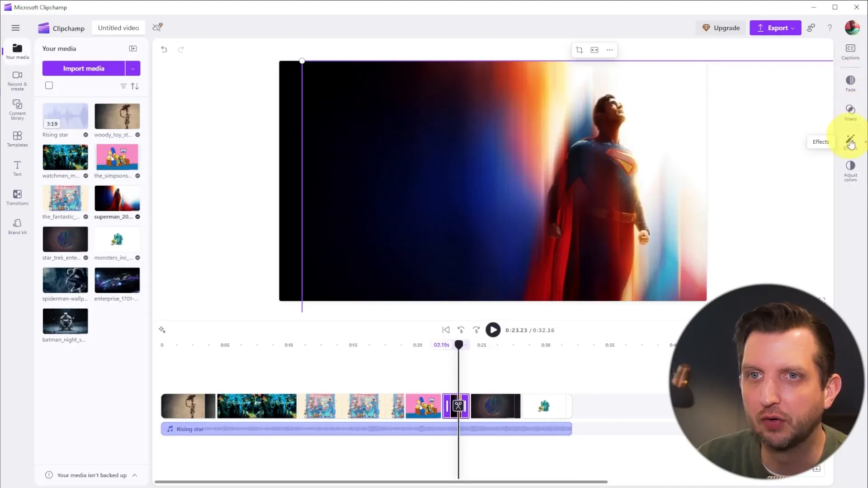The image size is (868, 488).
Task: Undo the last action
Action: 164,49
